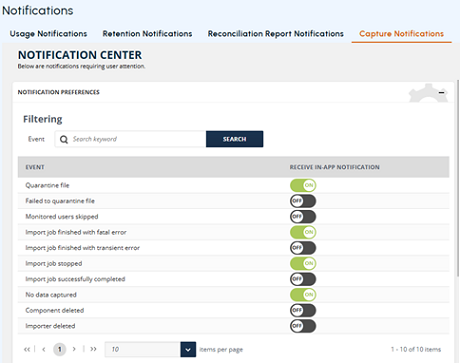Click the 'NOTIFICATION CENTER' heading
This screenshot has width=460, height=363.
[x=80, y=55]
